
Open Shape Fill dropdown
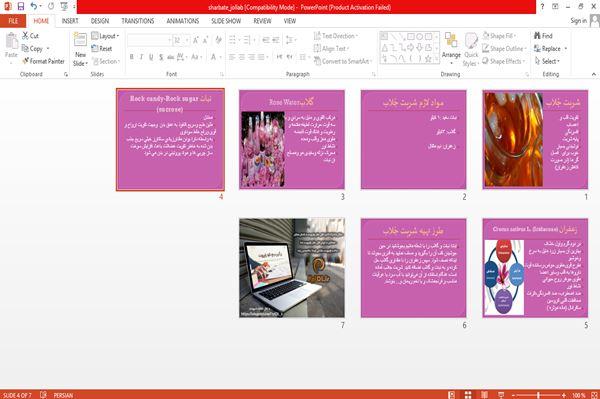coord(500,36)
